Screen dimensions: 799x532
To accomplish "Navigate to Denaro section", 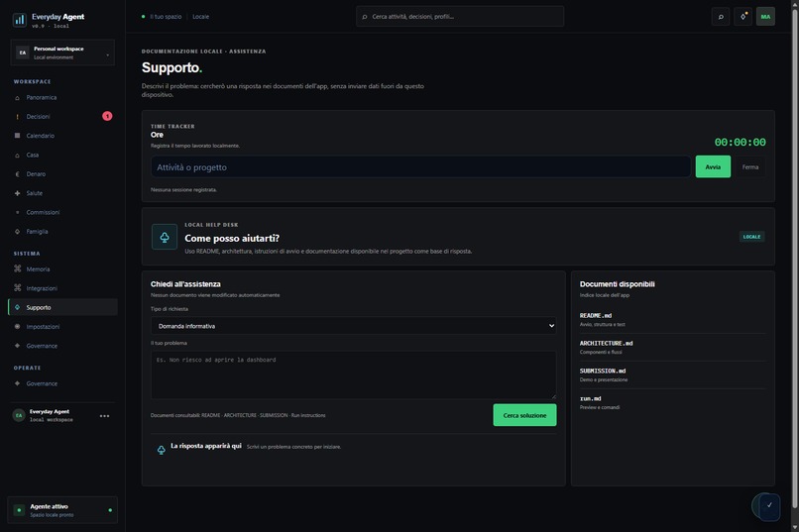I will (x=62, y=174).
